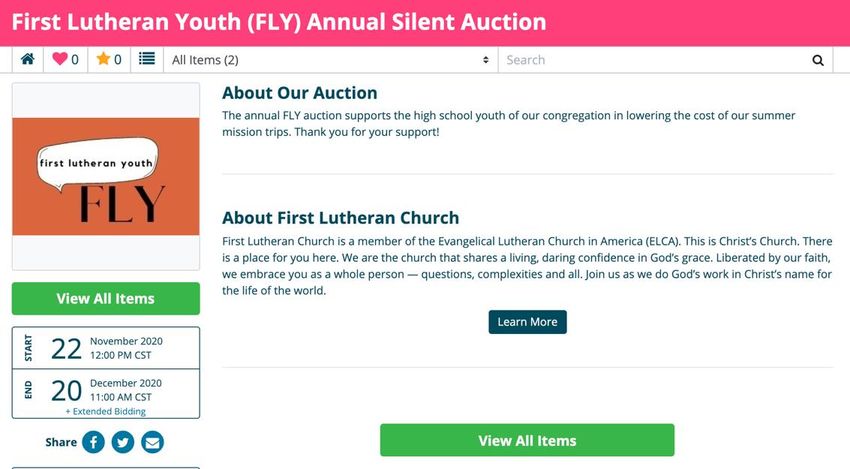This screenshot has height=469, width=850.
Task: Share the auction on Twitter
Action: click(123, 442)
